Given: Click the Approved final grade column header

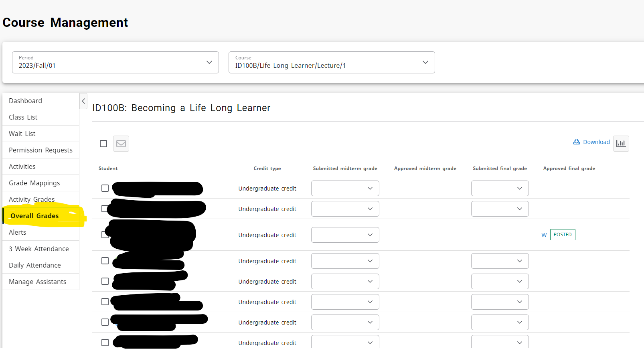Looking at the screenshot, I should (569, 168).
